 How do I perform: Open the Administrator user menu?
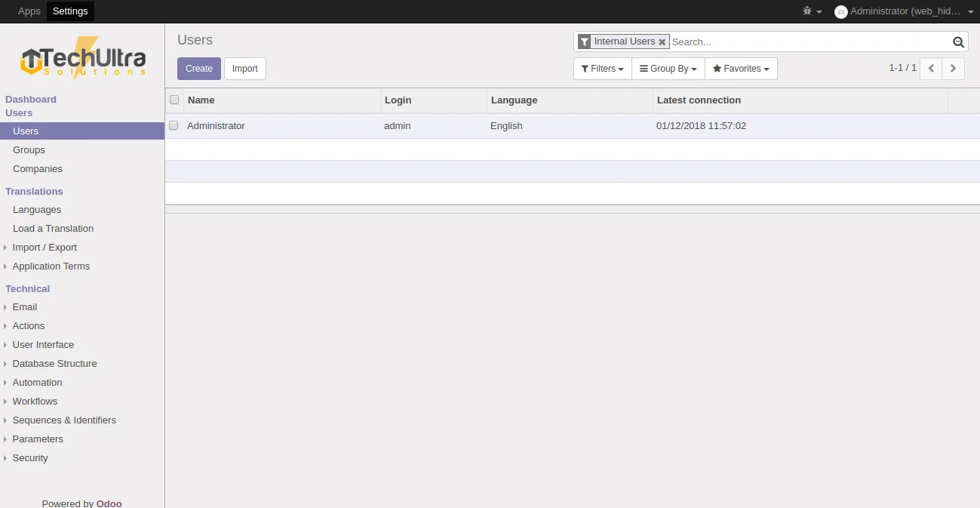click(x=904, y=11)
